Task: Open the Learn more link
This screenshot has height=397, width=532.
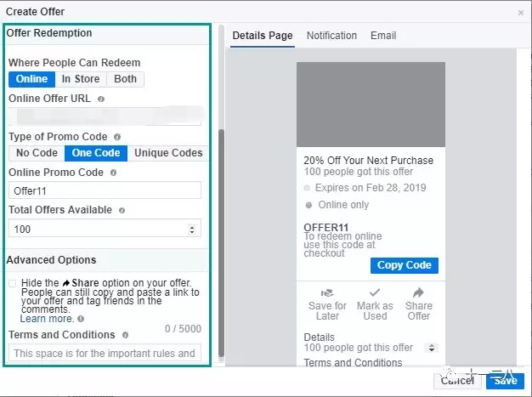Action: click(47, 319)
